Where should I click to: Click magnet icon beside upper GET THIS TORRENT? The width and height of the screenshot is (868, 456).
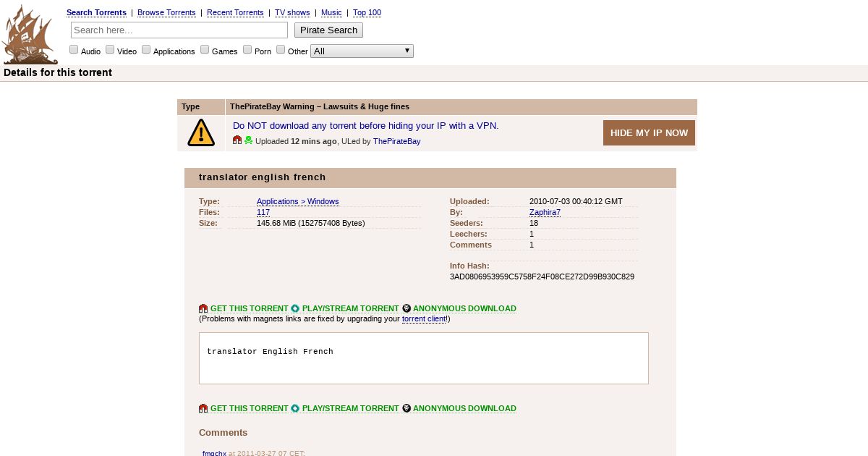[203, 308]
